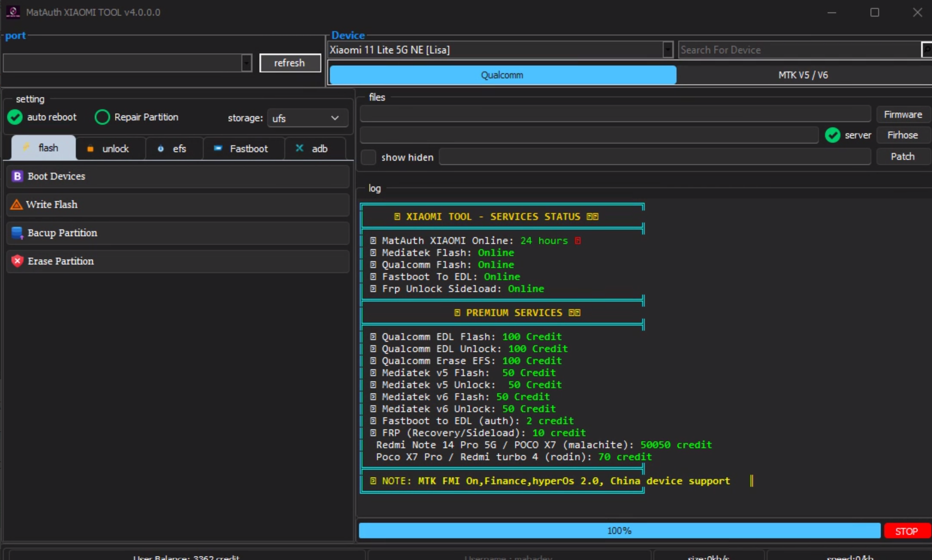Image resolution: width=932 pixels, height=560 pixels.
Task: Click the adb tab X icon
Action: (x=299, y=148)
